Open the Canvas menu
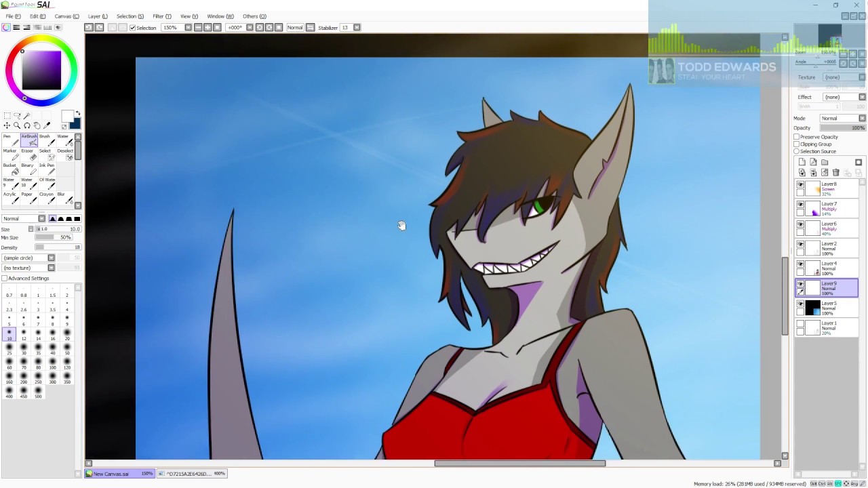The height and width of the screenshot is (488, 868). [x=66, y=16]
